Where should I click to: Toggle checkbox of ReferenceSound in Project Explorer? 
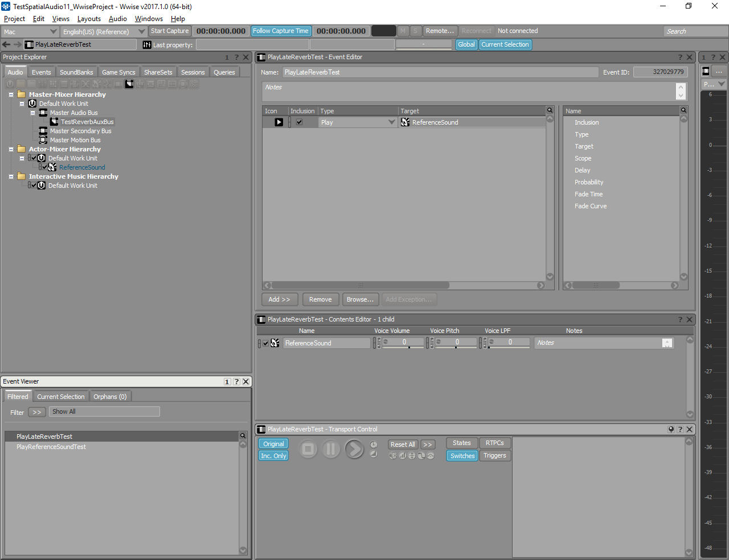[x=45, y=167]
